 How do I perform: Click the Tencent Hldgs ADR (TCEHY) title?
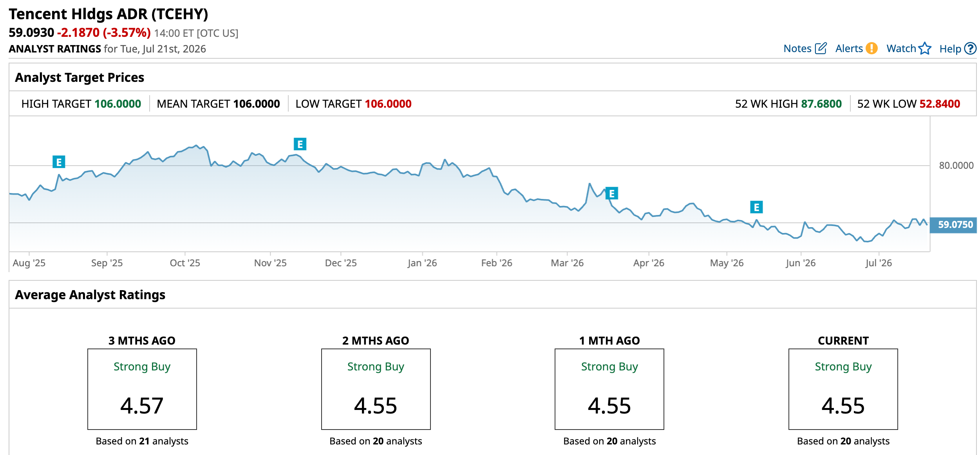click(x=108, y=14)
